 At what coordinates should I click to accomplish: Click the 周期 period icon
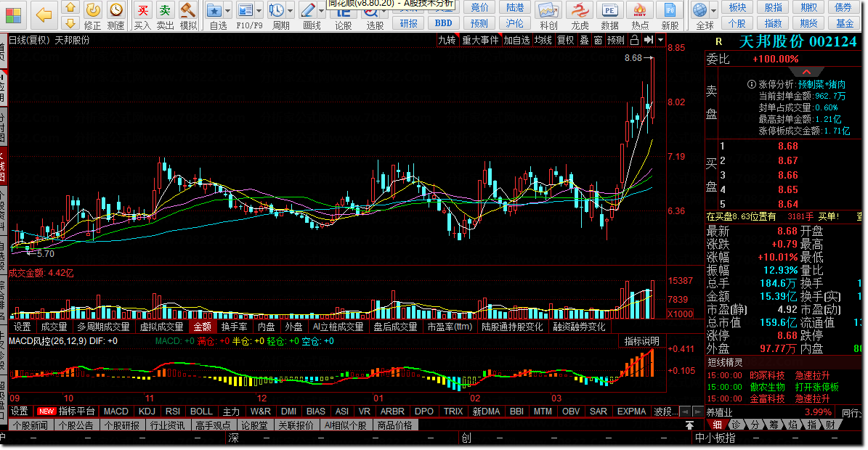point(276,10)
